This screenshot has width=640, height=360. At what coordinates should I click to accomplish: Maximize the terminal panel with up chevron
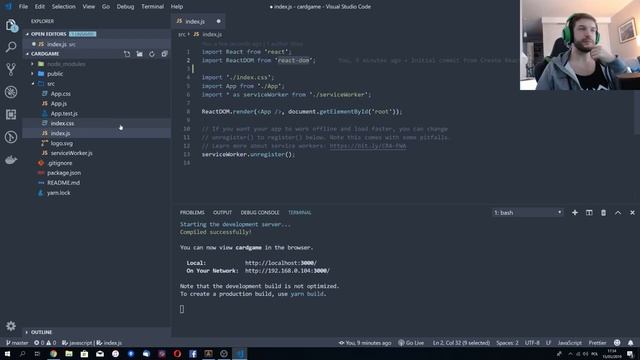[618, 213]
